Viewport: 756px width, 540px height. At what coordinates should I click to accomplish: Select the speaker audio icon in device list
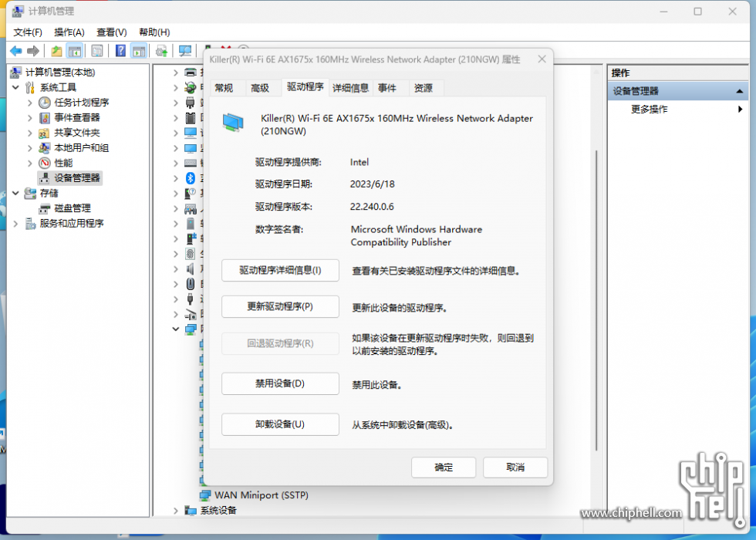point(191,268)
